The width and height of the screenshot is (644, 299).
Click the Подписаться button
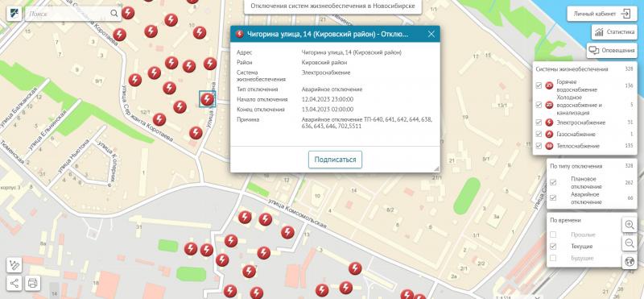335,160
